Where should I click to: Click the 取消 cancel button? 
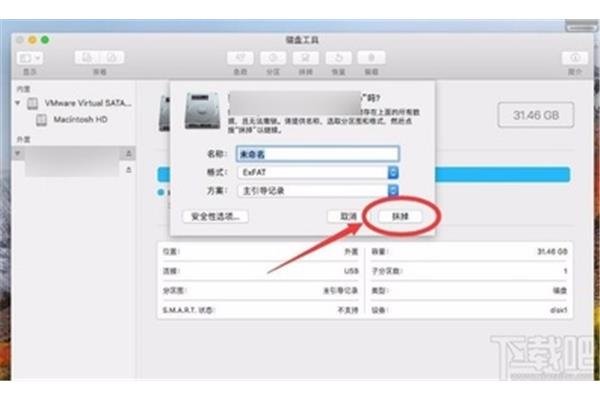click(x=348, y=217)
